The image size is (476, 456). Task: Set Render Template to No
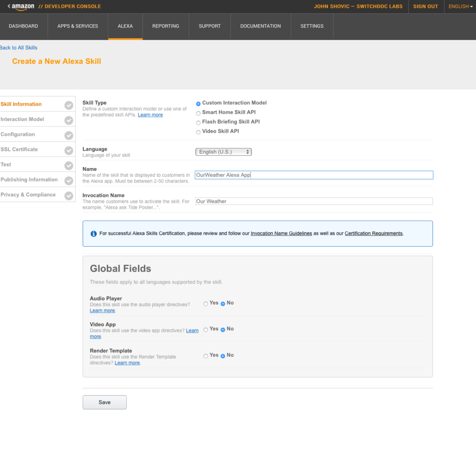pyautogui.click(x=223, y=356)
